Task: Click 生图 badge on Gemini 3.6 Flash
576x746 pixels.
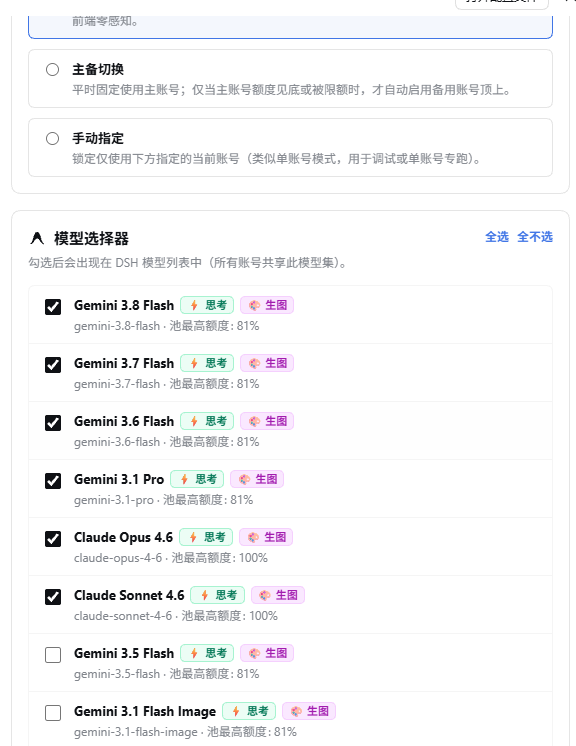Action: pyautogui.click(x=267, y=421)
